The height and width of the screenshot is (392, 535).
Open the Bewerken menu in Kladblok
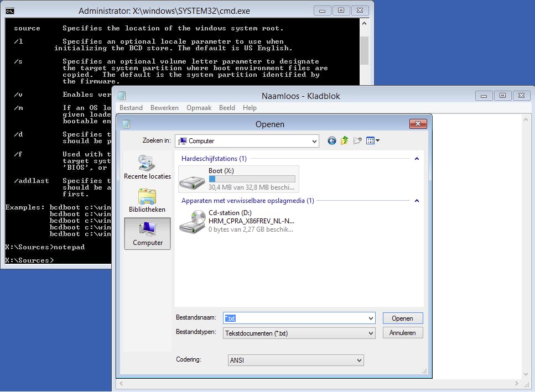coord(164,108)
